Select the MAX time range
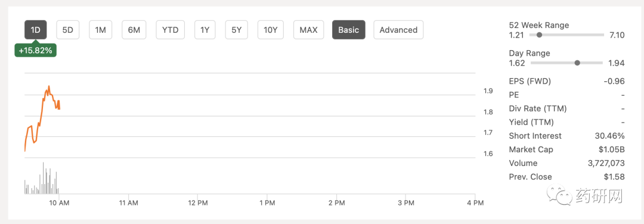Image resolution: width=644 pixels, height=224 pixels. click(308, 30)
